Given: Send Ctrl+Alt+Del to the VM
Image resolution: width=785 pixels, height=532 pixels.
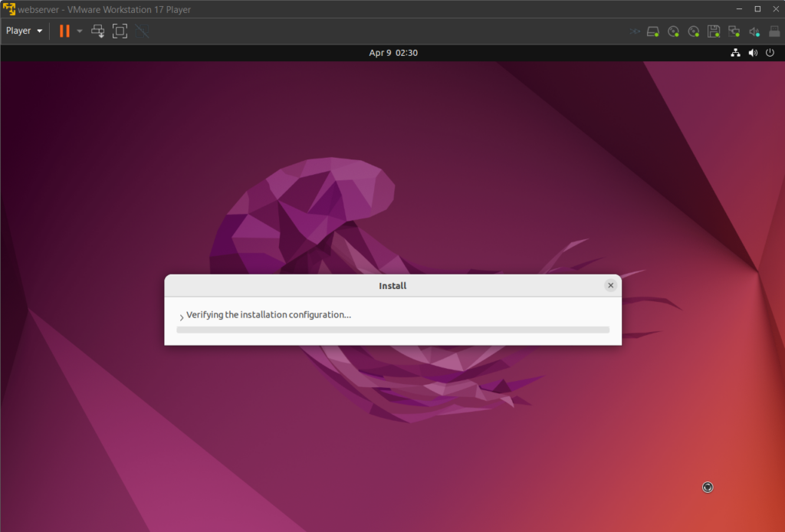Looking at the screenshot, I should click(x=97, y=31).
